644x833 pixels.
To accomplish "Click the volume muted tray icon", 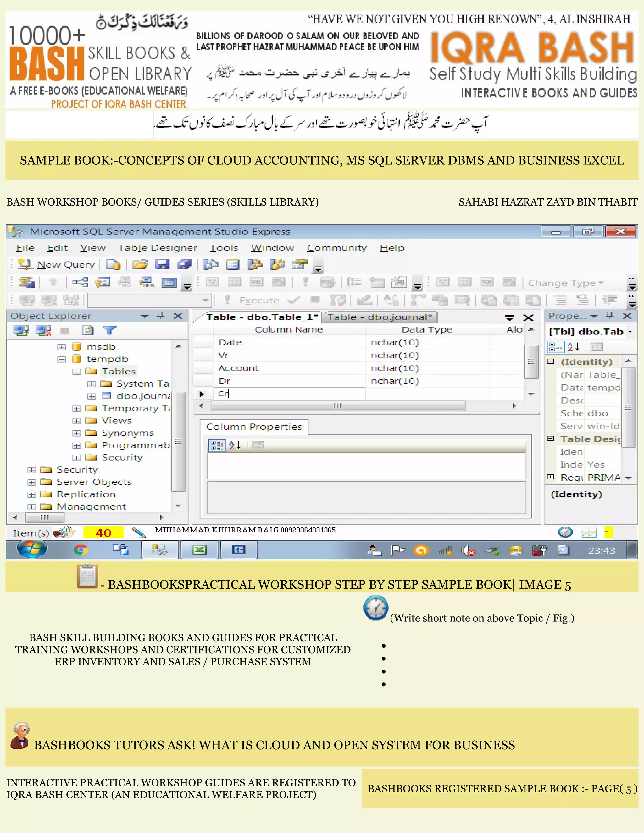I will (468, 550).
